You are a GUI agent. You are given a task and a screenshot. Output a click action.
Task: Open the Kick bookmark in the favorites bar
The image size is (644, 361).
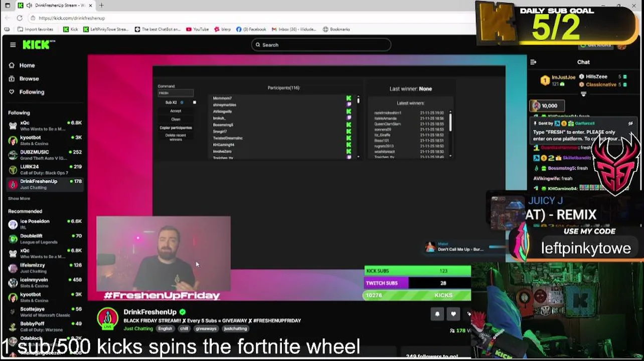click(x=70, y=29)
